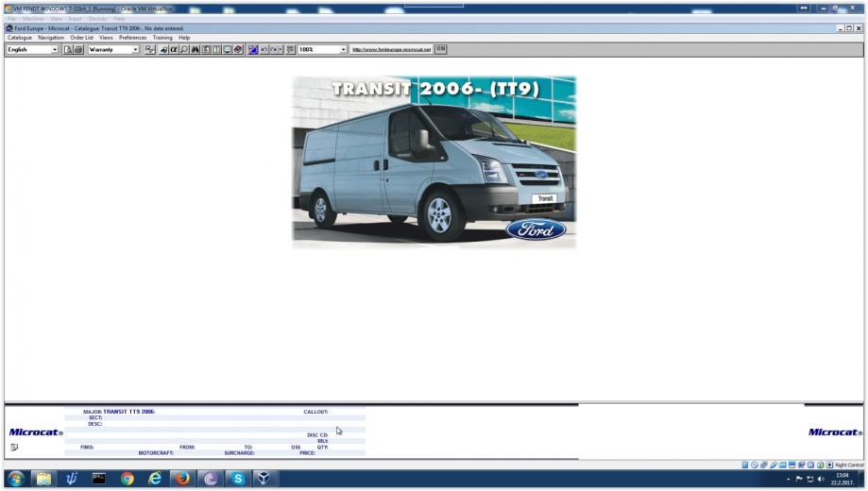Image resolution: width=868 pixels, height=491 pixels.
Task: Click the red book toolbar icon
Action: point(238,49)
